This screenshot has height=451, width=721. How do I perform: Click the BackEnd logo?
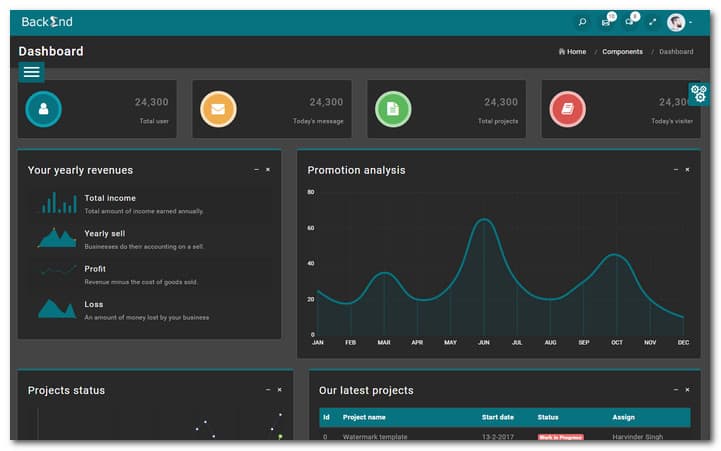47,22
